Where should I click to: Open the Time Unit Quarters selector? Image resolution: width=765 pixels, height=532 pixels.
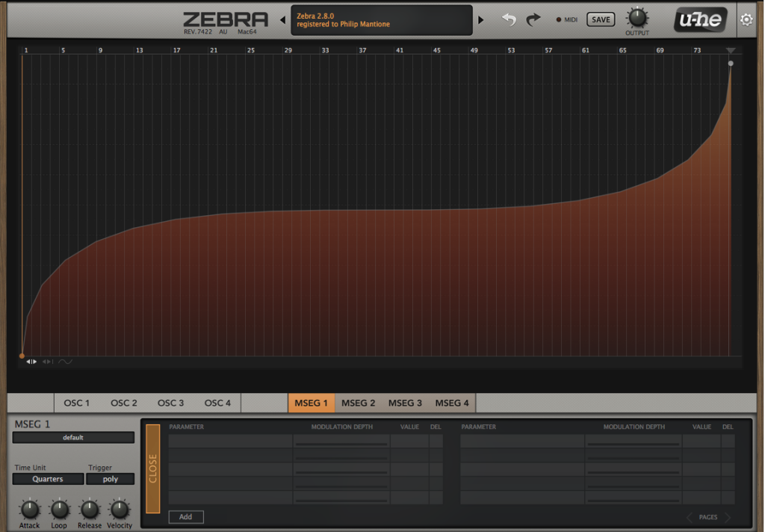tap(48, 479)
